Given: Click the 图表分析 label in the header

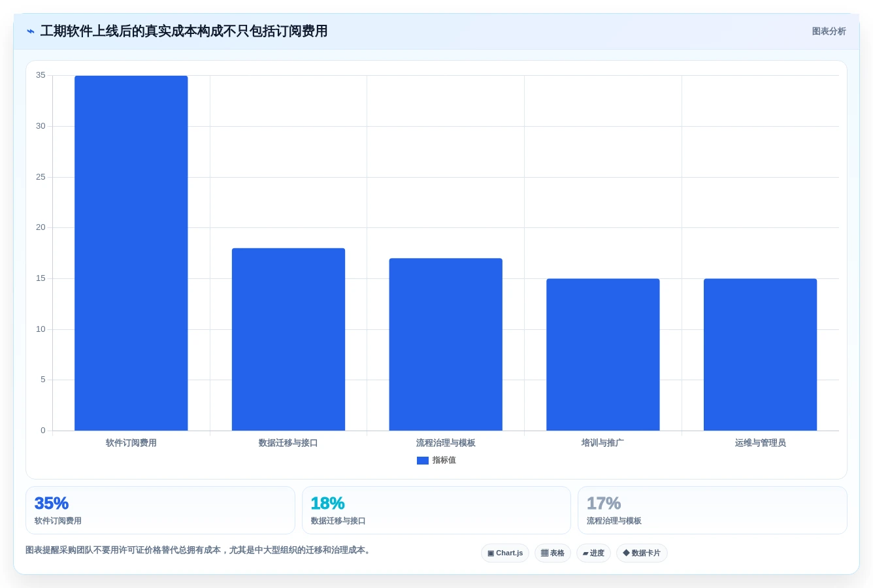Looking at the screenshot, I should tap(829, 31).
